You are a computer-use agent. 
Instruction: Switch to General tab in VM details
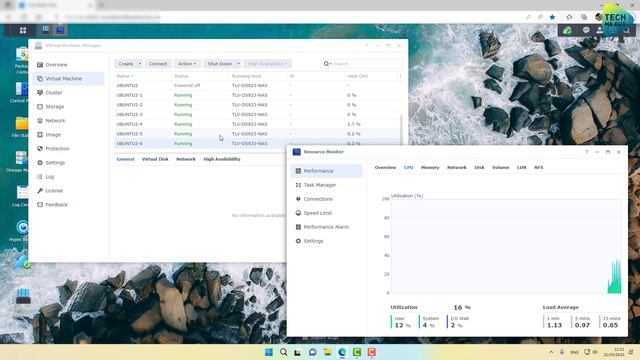[x=125, y=159]
